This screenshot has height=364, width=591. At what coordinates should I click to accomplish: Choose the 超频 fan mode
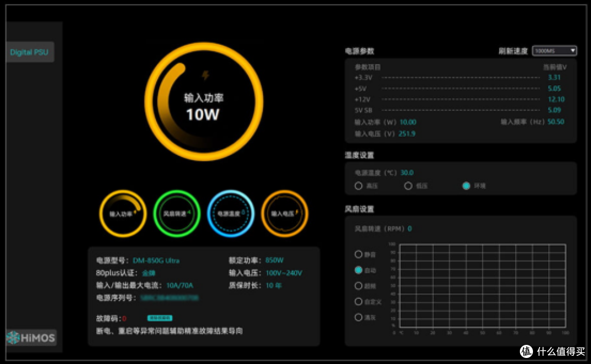tap(358, 286)
